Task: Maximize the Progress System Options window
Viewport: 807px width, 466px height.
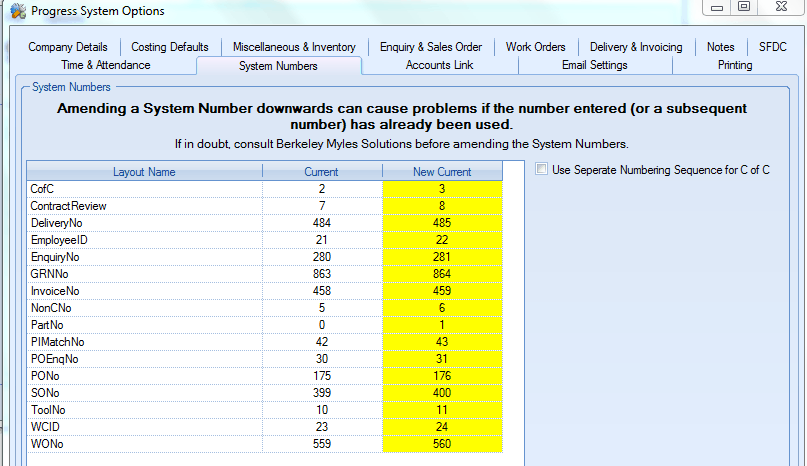Action: [744, 7]
